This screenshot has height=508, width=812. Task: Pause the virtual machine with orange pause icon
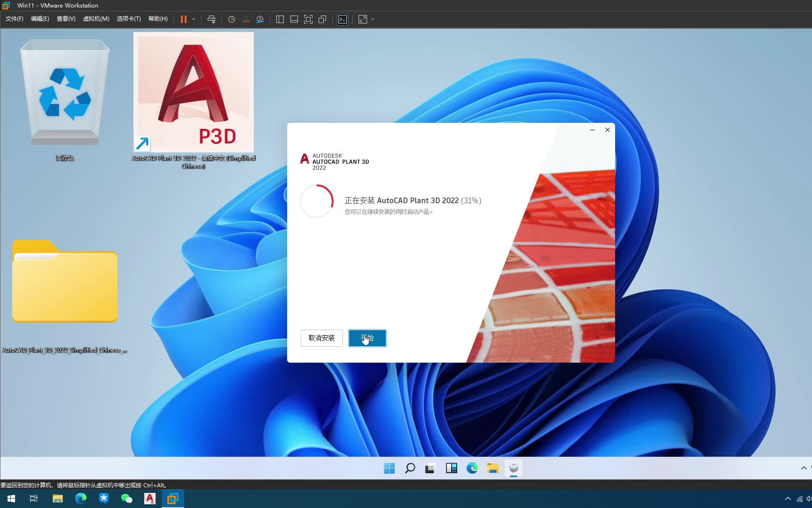184,19
